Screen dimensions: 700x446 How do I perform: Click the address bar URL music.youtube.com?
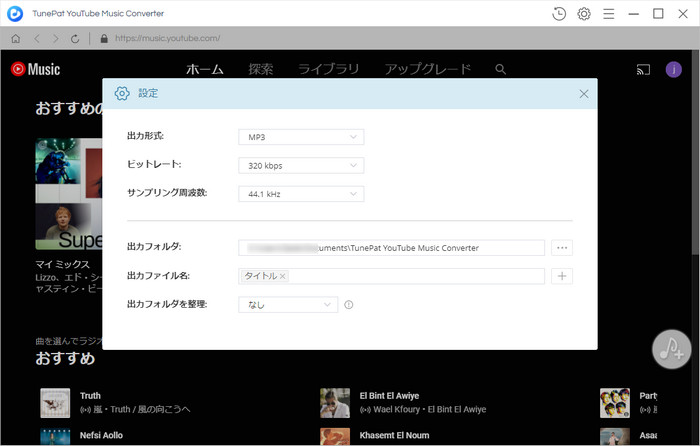click(167, 38)
